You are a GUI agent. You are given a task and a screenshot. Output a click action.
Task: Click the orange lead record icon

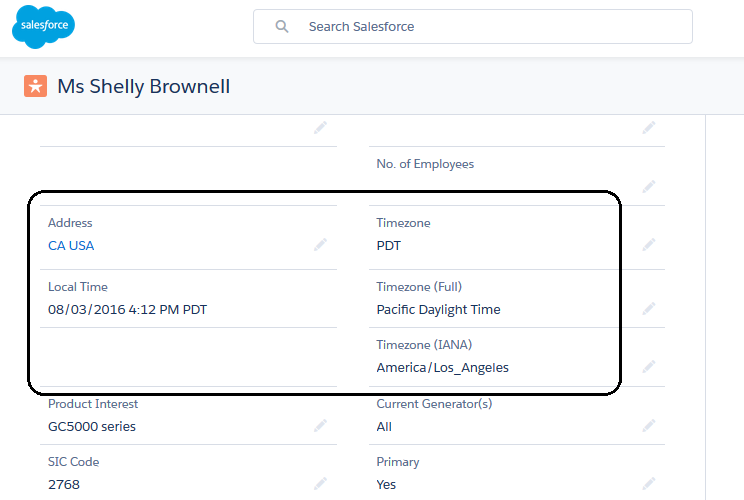(36, 86)
